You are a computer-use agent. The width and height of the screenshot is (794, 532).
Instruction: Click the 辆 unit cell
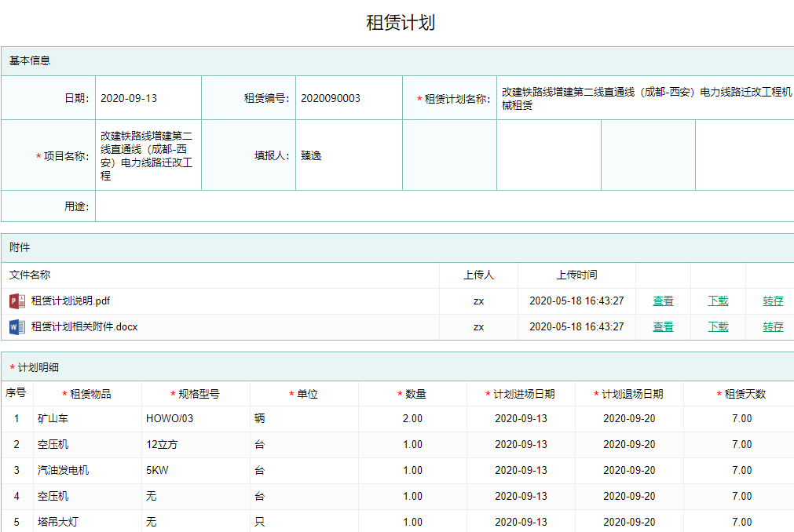click(305, 419)
